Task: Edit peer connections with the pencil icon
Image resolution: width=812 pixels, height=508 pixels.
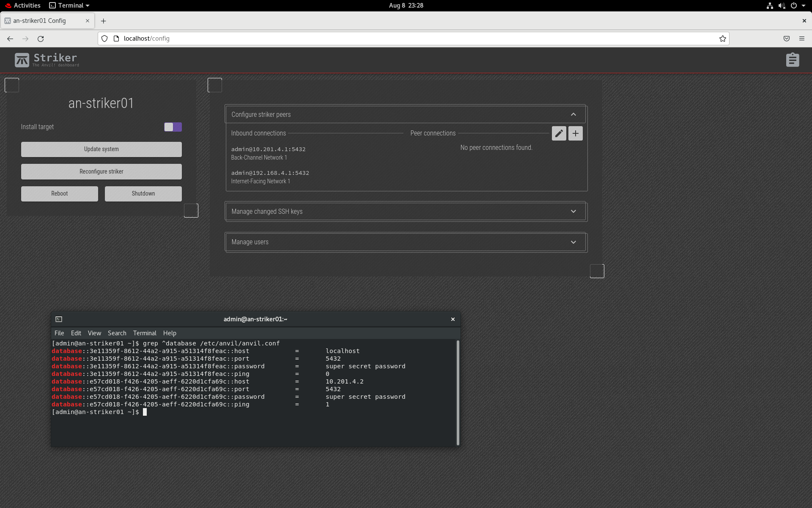Action: pos(559,133)
